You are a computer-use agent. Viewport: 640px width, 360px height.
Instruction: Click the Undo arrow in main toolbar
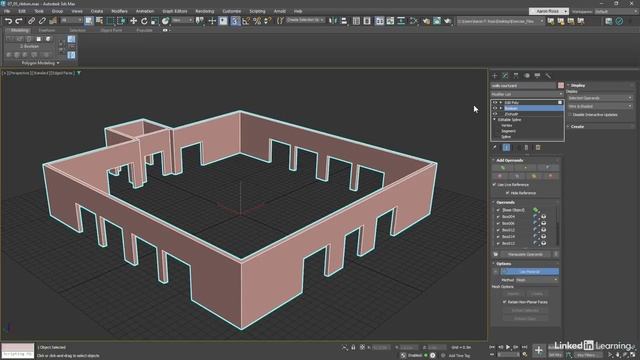tap(8, 21)
